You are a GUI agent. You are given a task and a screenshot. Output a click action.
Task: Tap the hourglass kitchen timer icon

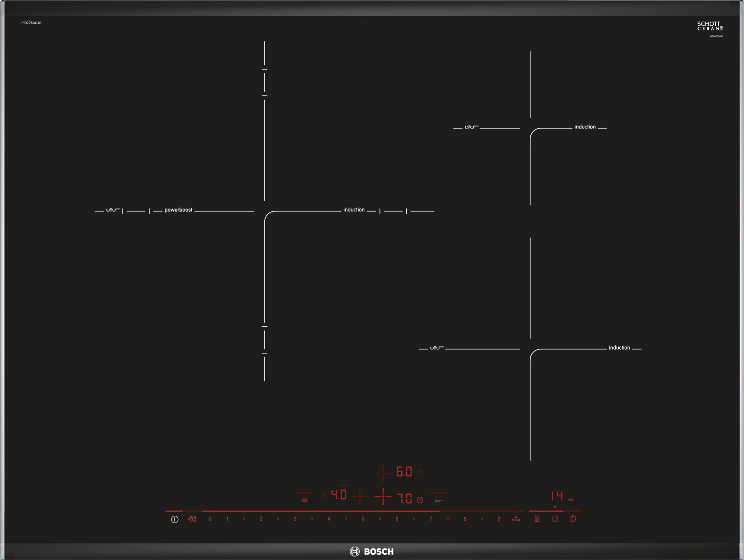pos(537,519)
